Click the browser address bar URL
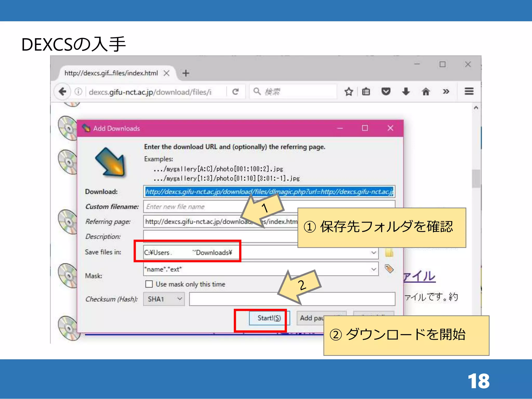Screen dimensions: 532x399 pyautogui.click(x=150, y=92)
